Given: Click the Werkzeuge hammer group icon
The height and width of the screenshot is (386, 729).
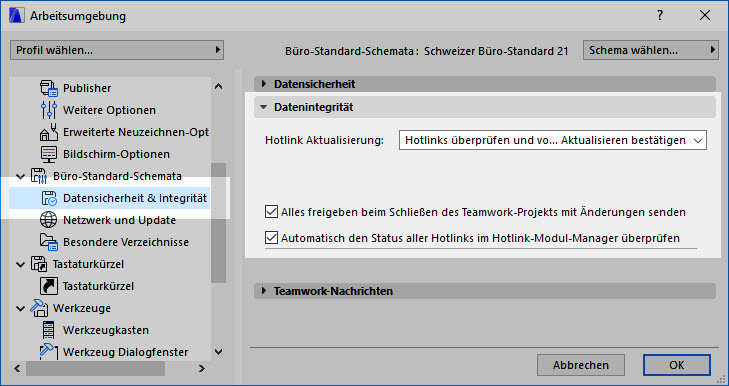Looking at the screenshot, I should point(39,308).
